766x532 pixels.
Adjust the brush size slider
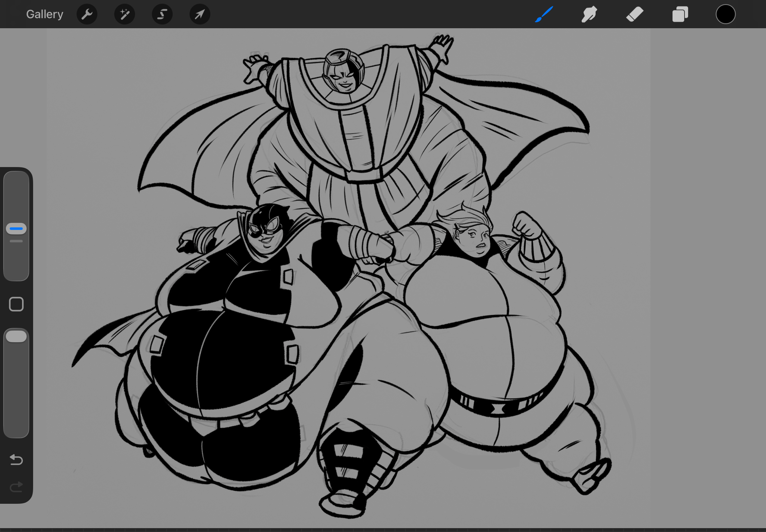pyautogui.click(x=16, y=226)
